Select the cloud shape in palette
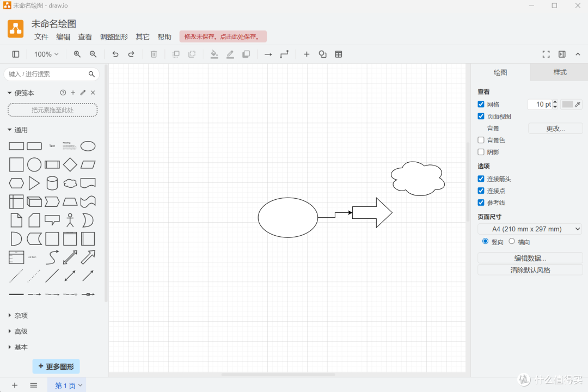 pyautogui.click(x=70, y=183)
